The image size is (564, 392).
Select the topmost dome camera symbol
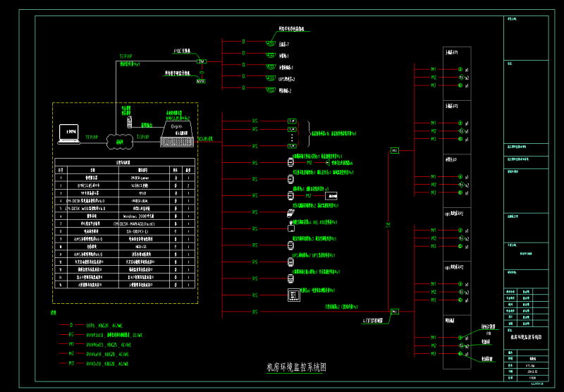[270, 42]
